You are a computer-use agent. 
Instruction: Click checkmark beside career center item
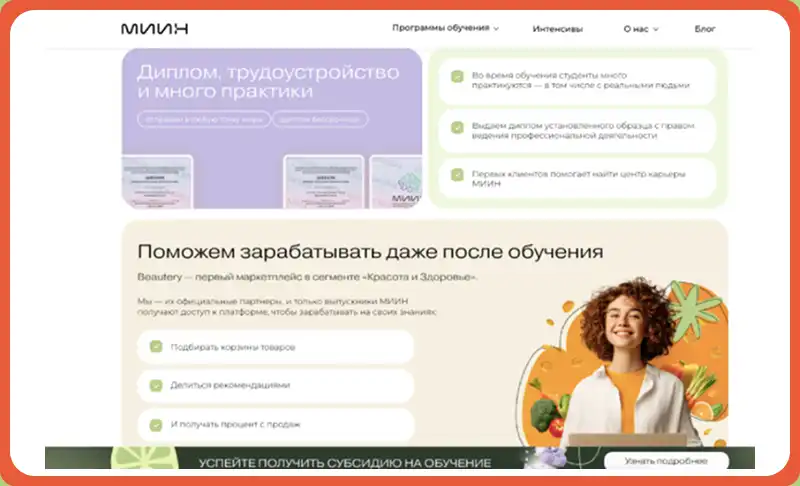457,174
